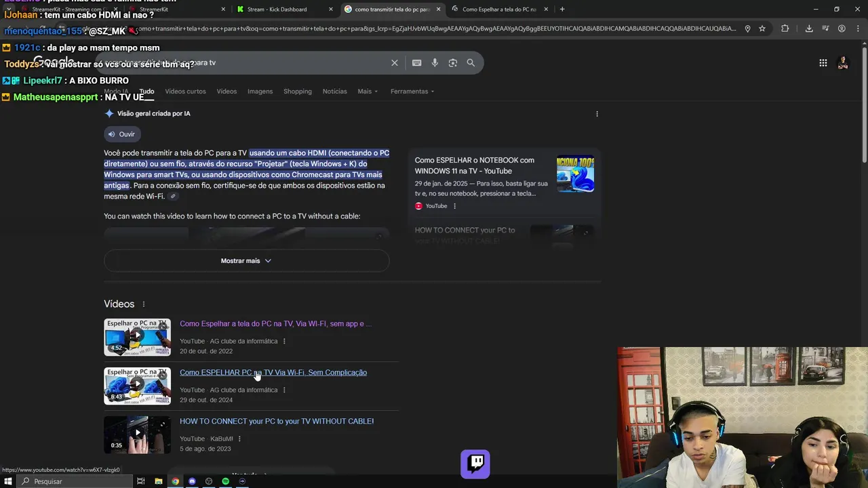Open options for the 20 de out. de 2022 video

pos(284,341)
